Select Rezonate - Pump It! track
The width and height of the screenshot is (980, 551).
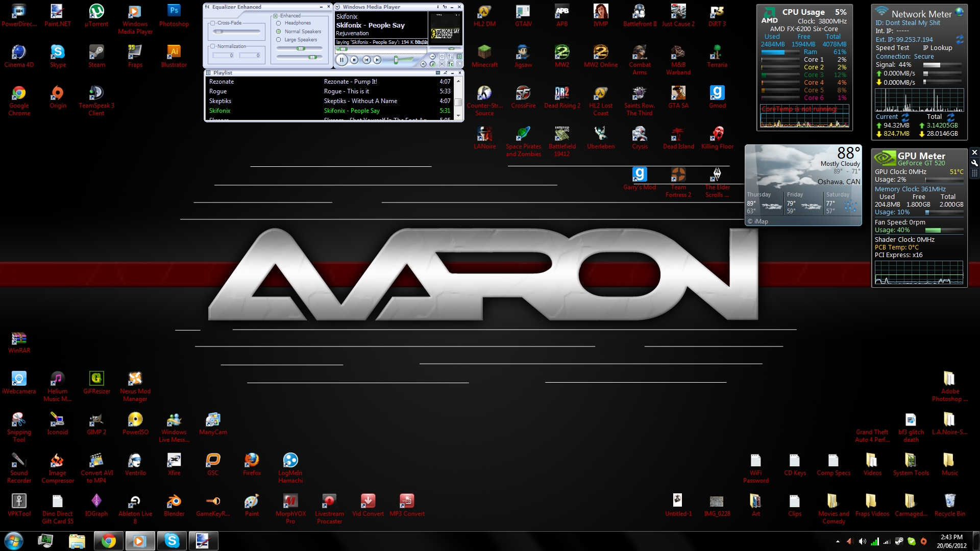350,82
